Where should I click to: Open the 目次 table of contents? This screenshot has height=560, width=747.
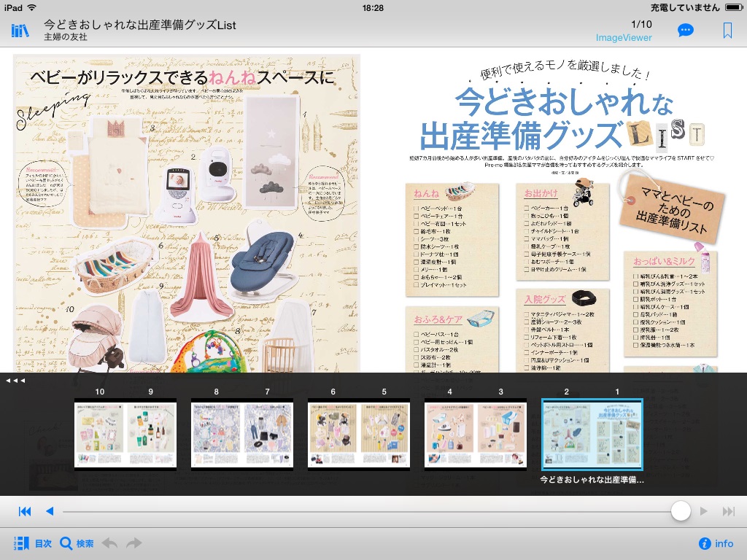pos(32,543)
